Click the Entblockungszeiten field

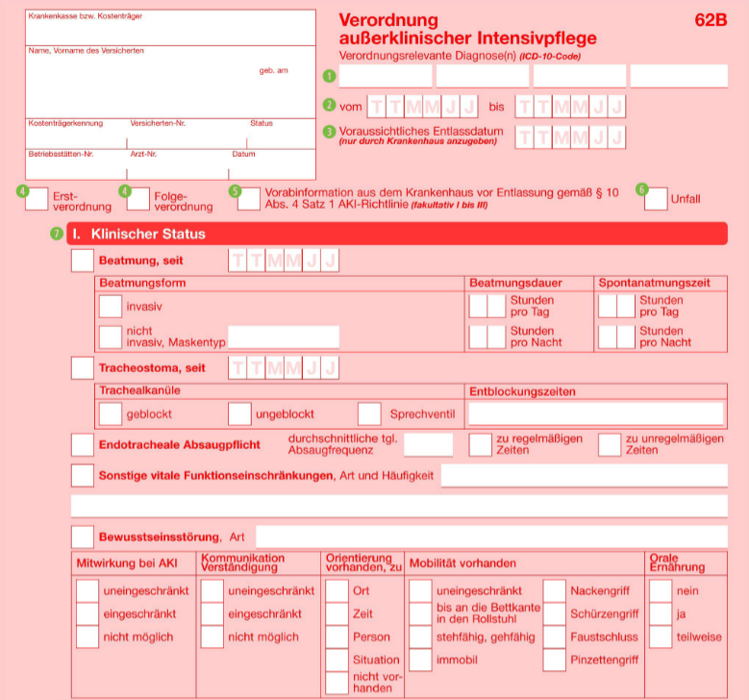click(x=596, y=413)
